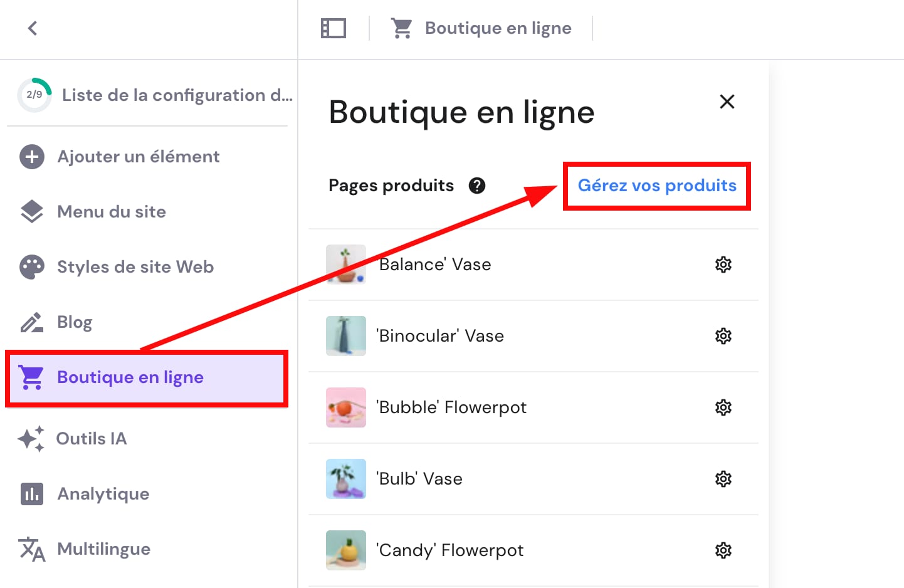Screen dimensions: 904x588
Task: Click Gérez vos produits link
Action: point(657,186)
